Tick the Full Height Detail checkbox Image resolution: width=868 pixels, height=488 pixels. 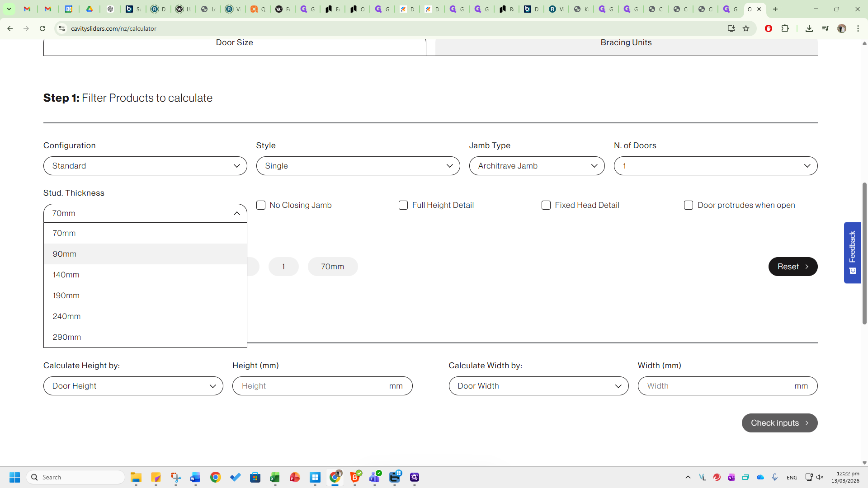click(x=403, y=205)
